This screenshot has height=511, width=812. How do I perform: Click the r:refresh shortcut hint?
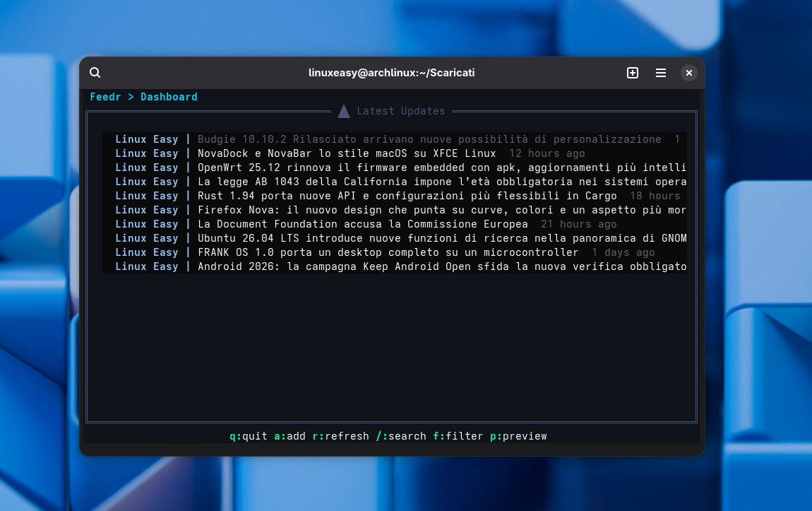point(340,436)
